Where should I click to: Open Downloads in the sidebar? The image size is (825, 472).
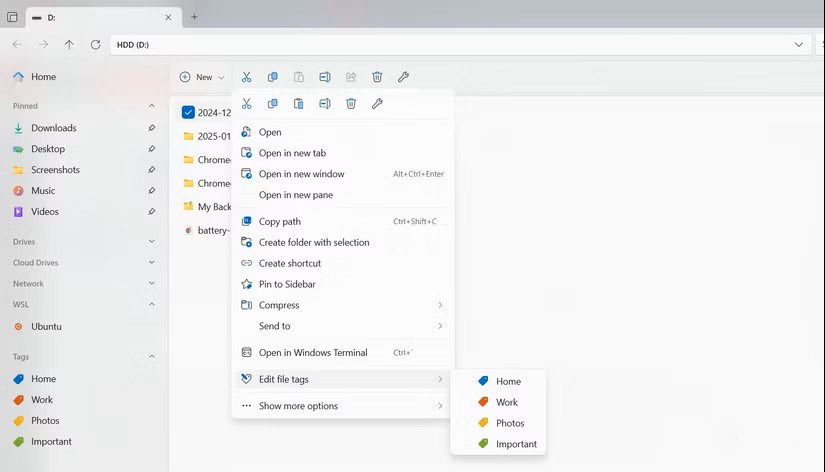[x=84, y=128]
